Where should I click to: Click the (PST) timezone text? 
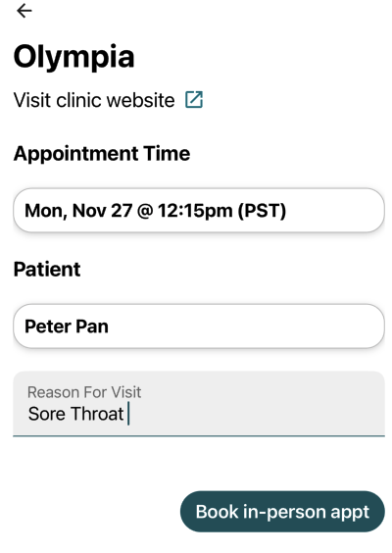tap(262, 211)
